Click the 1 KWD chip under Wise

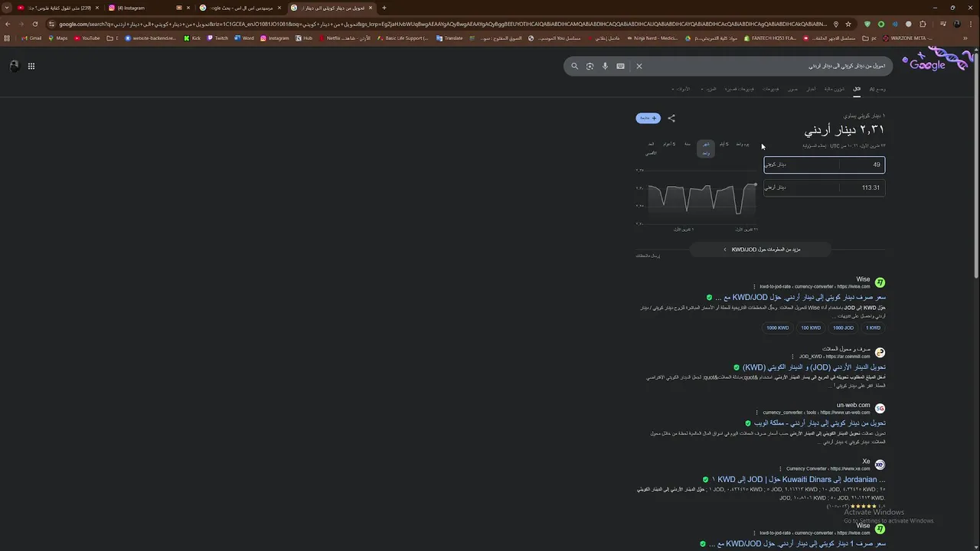pos(873,328)
